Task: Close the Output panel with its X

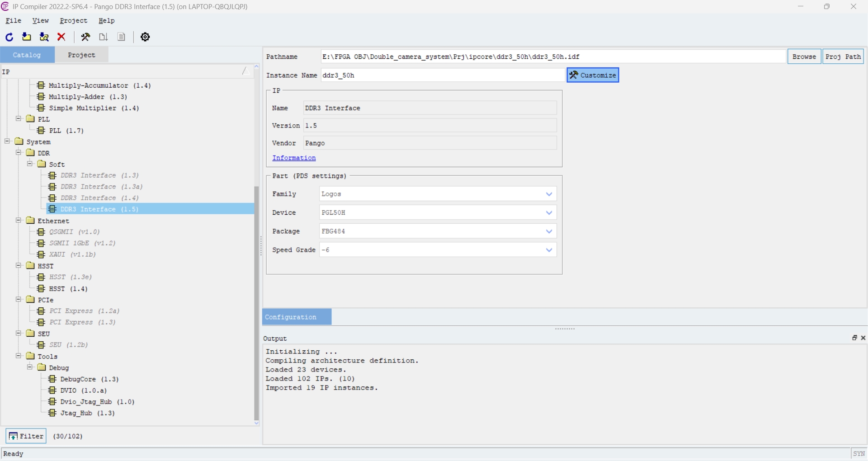Action: [863, 338]
